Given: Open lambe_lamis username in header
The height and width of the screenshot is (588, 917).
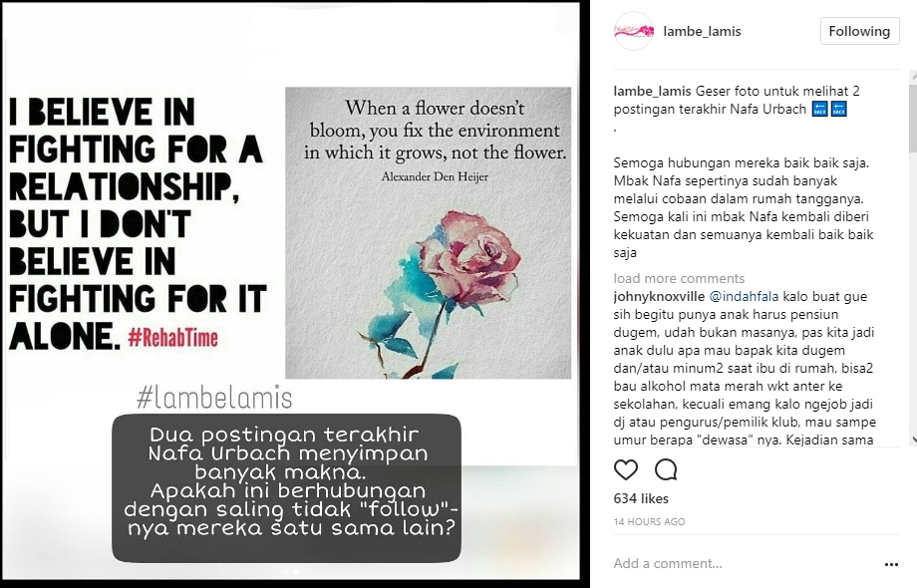Looking at the screenshot, I should (702, 32).
